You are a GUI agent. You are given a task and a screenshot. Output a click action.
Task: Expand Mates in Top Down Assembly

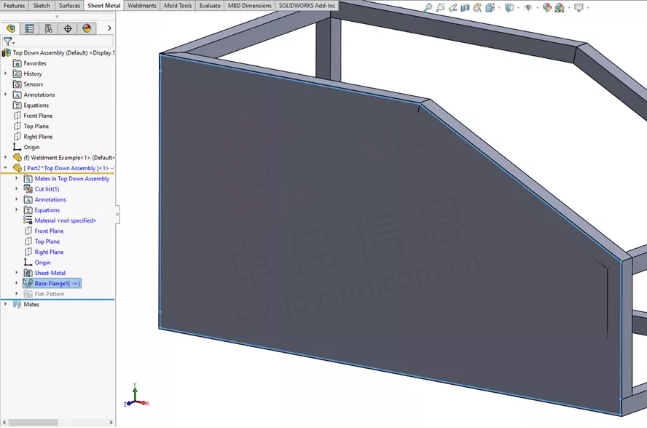click(17, 178)
